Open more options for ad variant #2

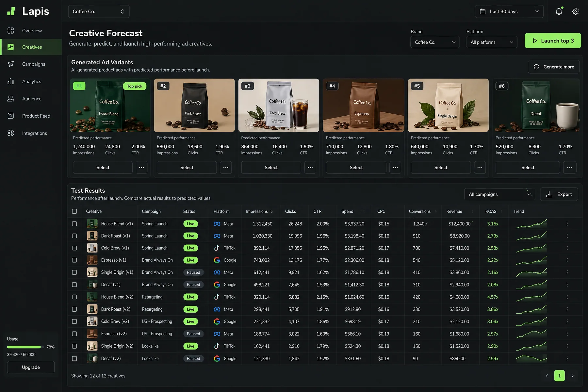point(226,168)
